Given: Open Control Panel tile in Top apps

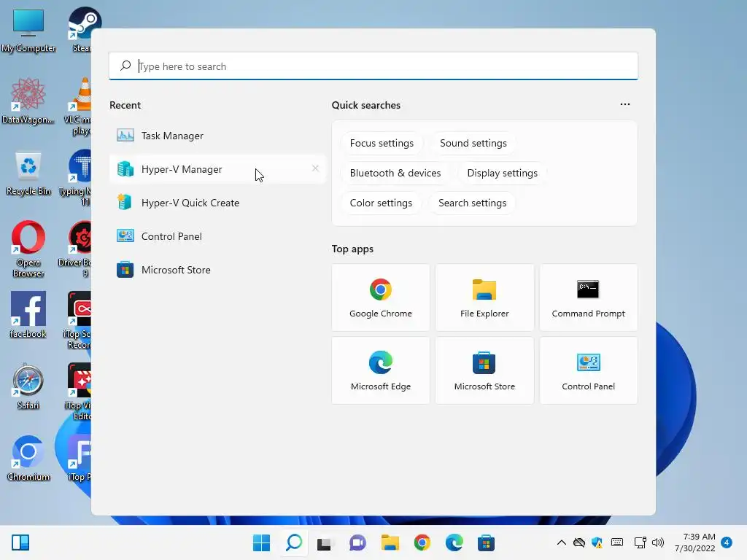Looking at the screenshot, I should click(589, 370).
